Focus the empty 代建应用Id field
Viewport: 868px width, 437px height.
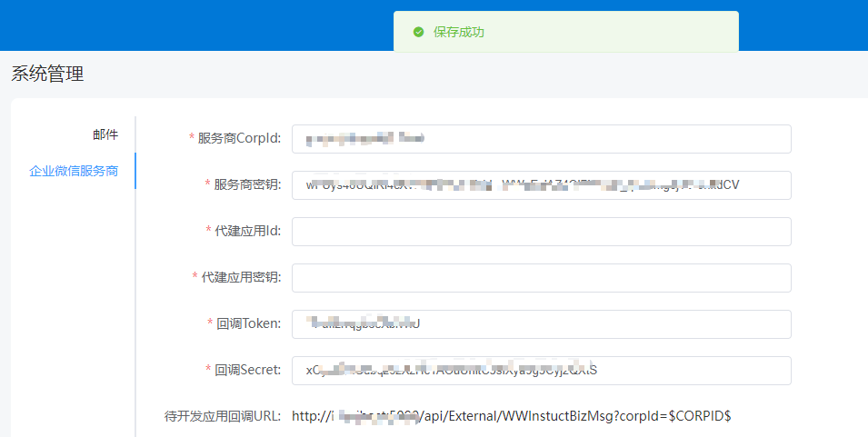click(x=541, y=232)
